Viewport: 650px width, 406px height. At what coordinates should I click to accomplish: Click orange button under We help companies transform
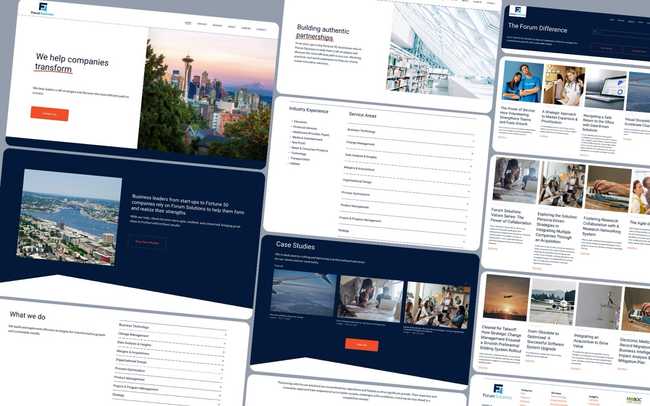50,113
